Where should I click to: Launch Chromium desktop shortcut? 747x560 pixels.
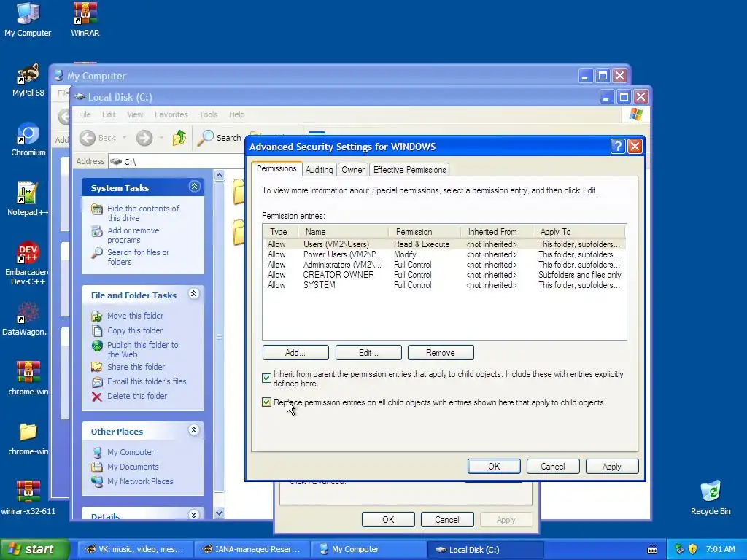28,139
